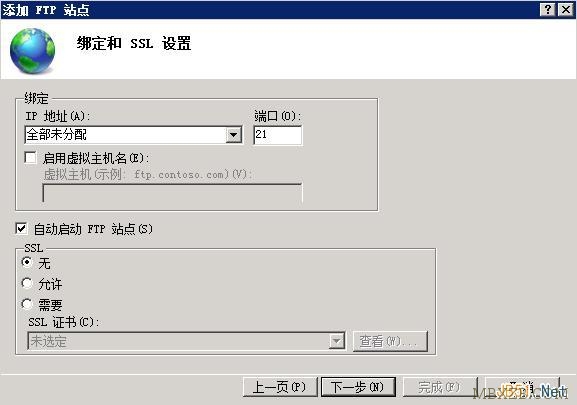Close the Add FTP Site dialog
The image size is (577, 405).
point(566,10)
